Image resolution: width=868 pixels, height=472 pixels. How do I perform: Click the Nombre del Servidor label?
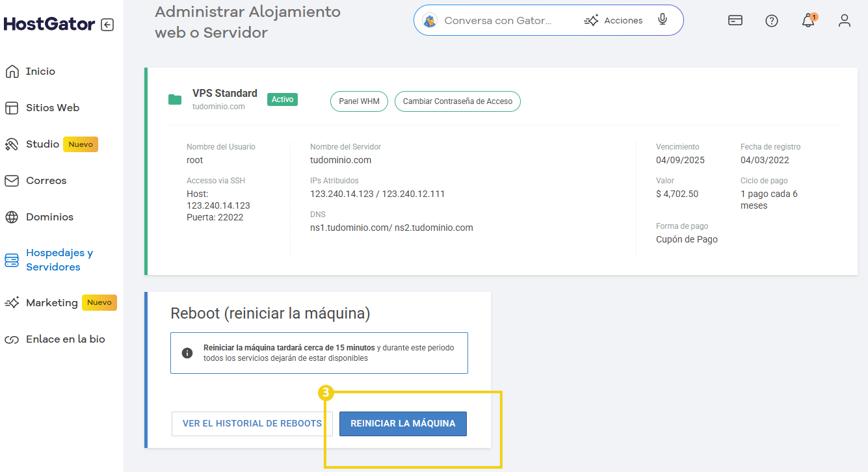pos(345,147)
